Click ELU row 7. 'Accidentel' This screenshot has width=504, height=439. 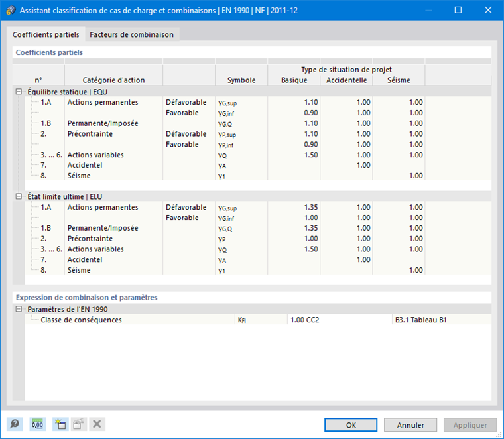(x=85, y=259)
